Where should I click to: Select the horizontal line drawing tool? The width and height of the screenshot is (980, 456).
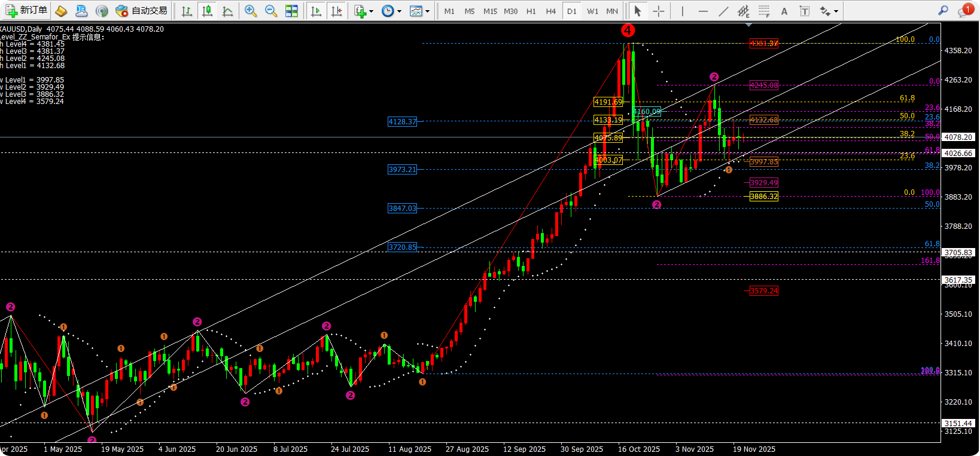pos(703,11)
